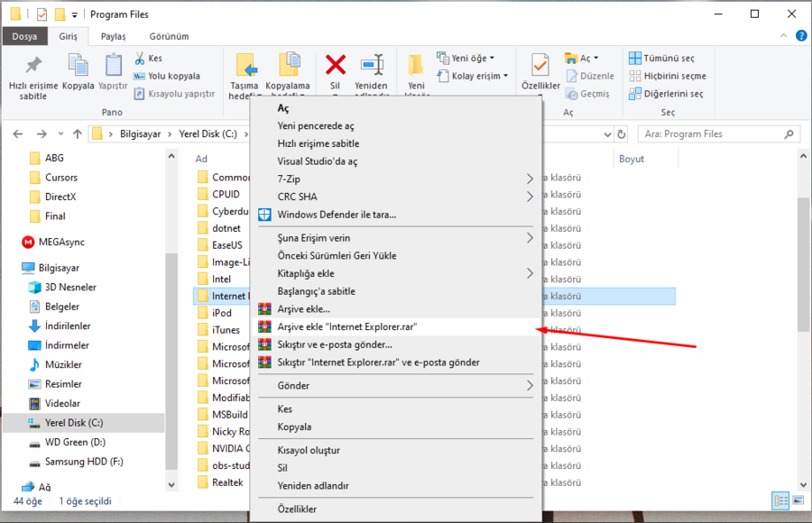Switch to the Görünüm tab
Image resolution: width=812 pixels, height=523 pixels.
point(170,36)
